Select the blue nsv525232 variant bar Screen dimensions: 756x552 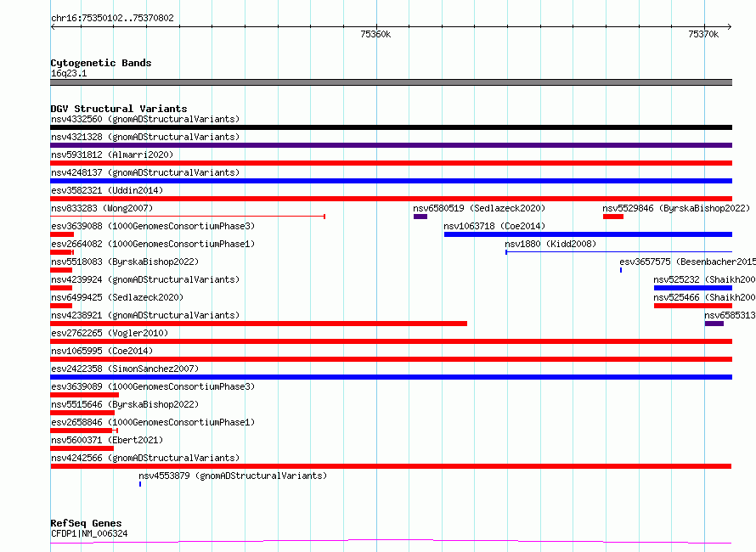693,288
